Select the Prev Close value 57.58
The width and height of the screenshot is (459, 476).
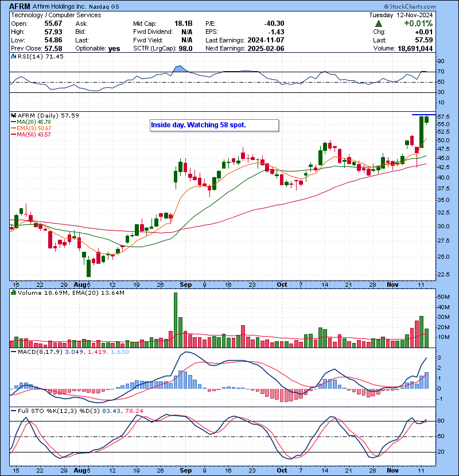click(53, 49)
